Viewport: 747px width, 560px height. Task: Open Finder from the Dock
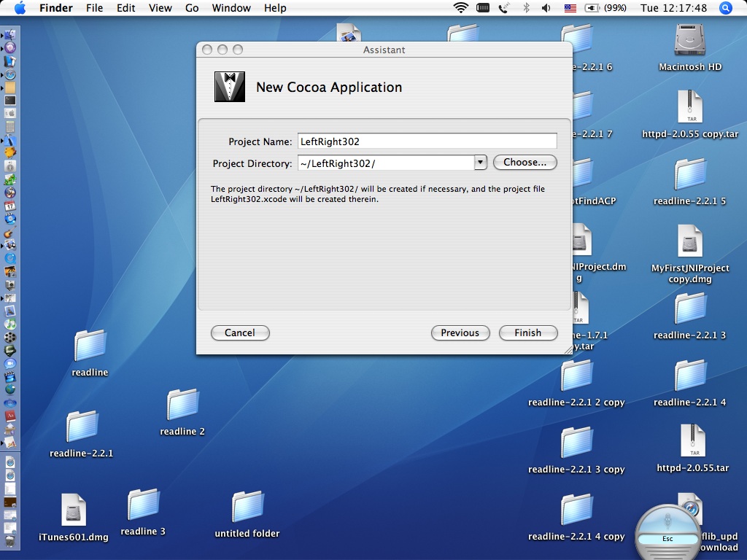tap(10, 35)
